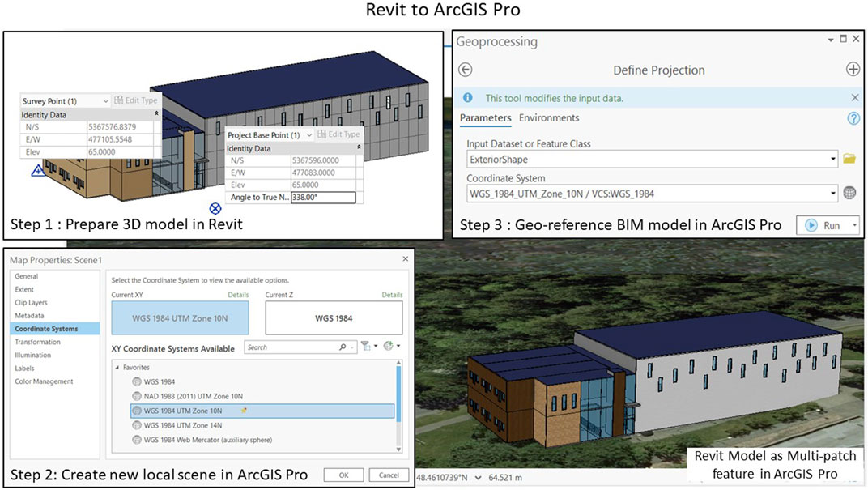Select Project Base Point E/W value 477083.0000
This screenshot has height=490, width=868.
[313, 173]
